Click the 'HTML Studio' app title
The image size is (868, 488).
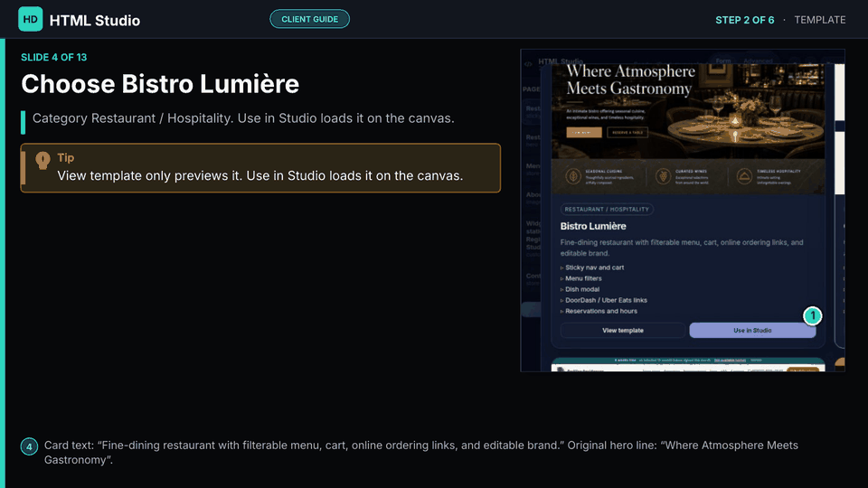coord(95,21)
